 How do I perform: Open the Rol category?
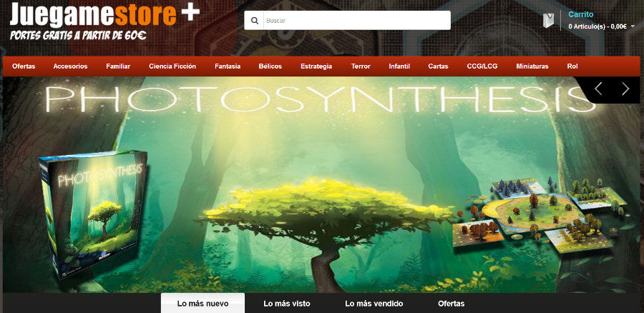click(572, 66)
